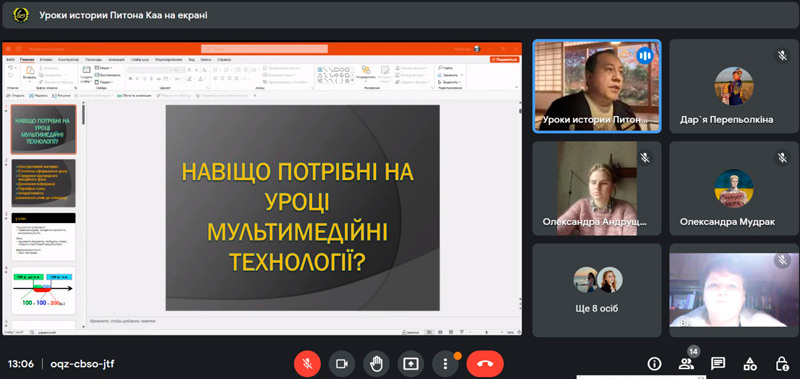
Task: Unmute the microphone in the call bar
Action: click(307, 364)
